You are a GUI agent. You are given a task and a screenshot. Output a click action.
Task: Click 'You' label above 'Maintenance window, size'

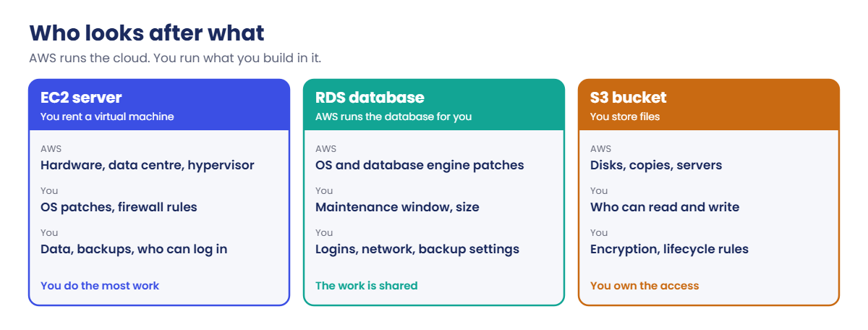[324, 191]
